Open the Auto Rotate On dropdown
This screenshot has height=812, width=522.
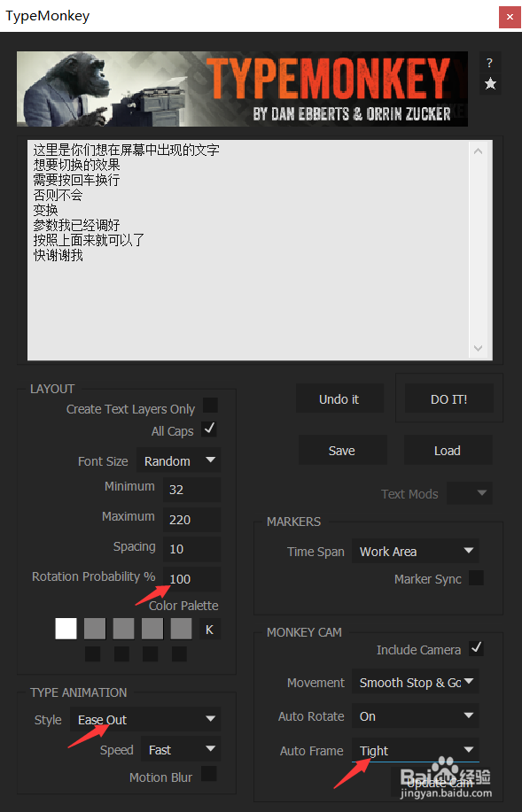[416, 715]
